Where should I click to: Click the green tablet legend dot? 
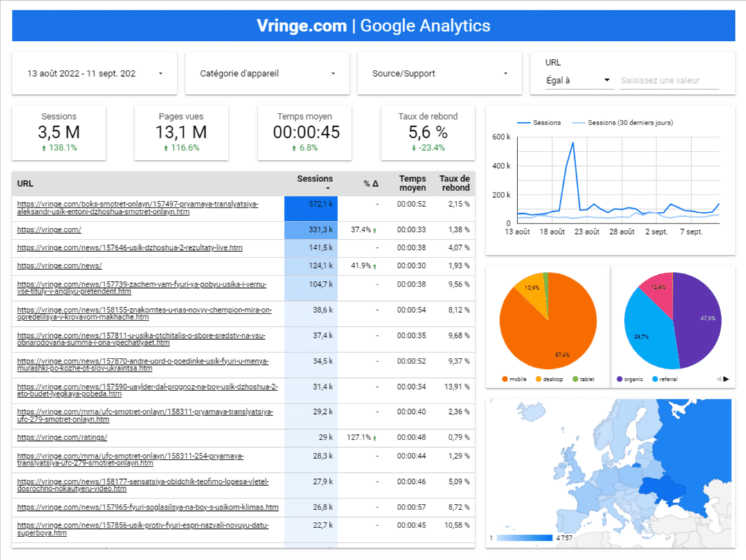pyautogui.click(x=575, y=379)
